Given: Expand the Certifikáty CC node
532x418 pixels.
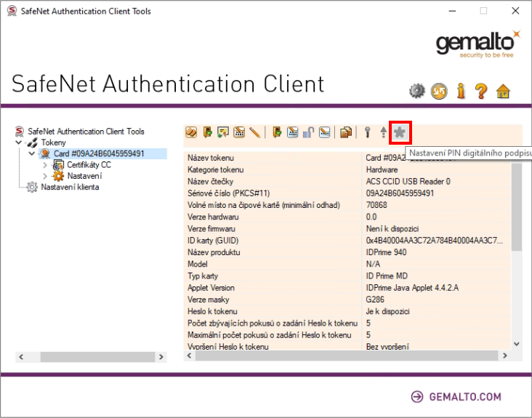Looking at the screenshot, I should click(x=45, y=165).
